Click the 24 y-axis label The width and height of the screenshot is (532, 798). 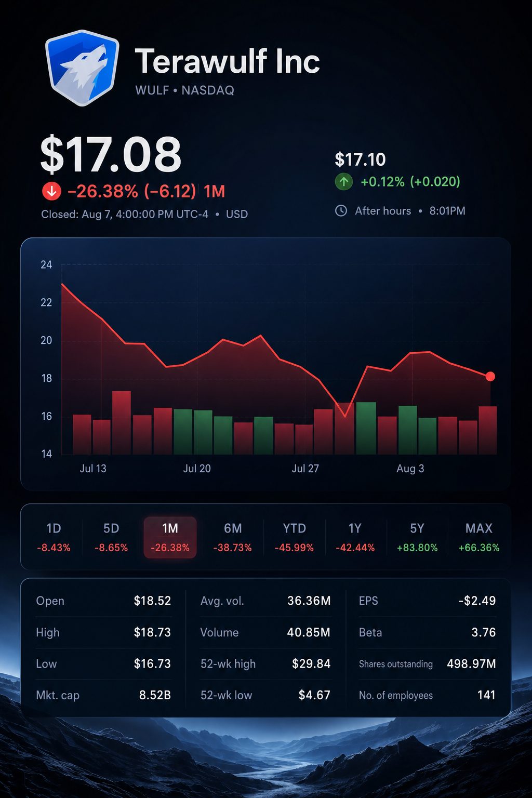[46, 265]
